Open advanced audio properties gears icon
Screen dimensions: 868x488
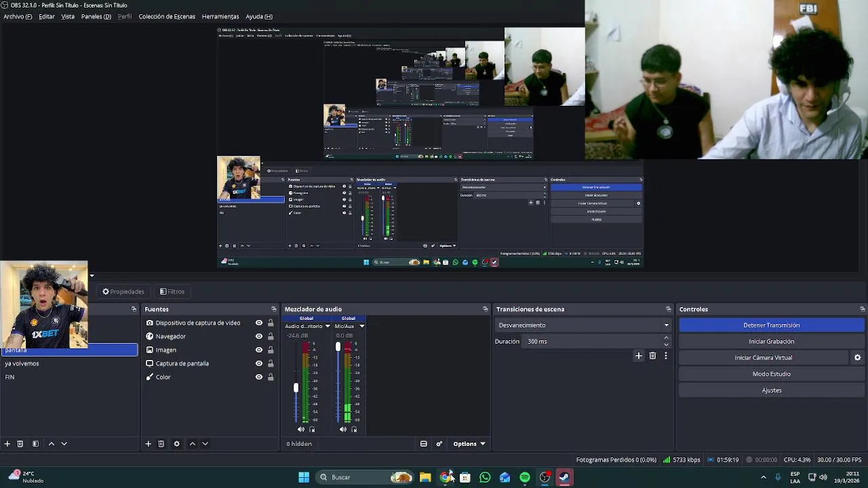439,444
